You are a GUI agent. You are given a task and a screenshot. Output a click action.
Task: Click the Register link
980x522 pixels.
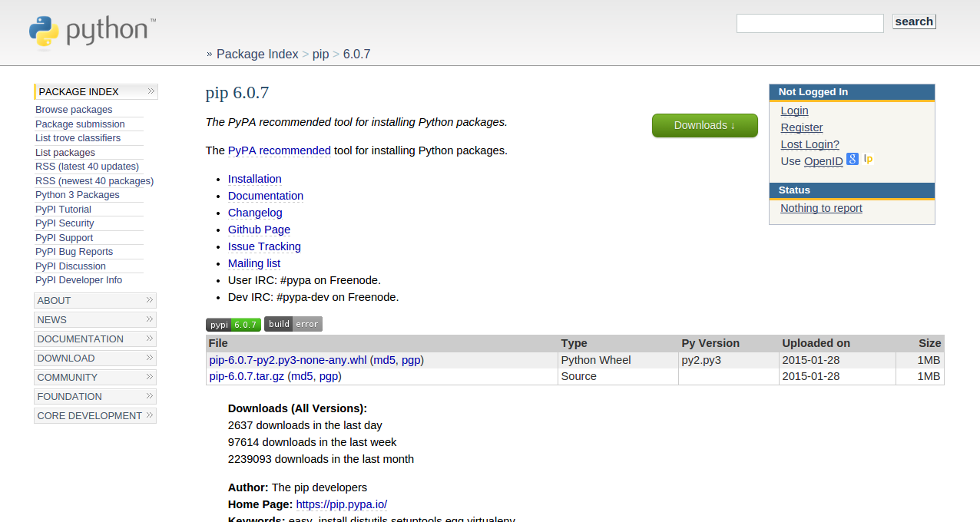[x=802, y=127]
